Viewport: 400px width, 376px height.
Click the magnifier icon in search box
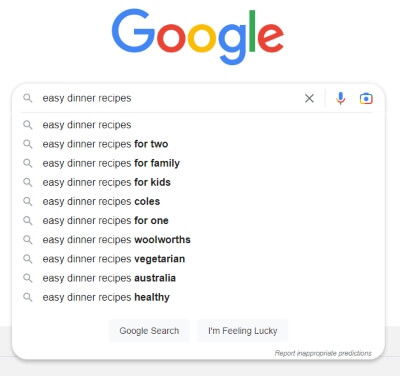tap(28, 98)
